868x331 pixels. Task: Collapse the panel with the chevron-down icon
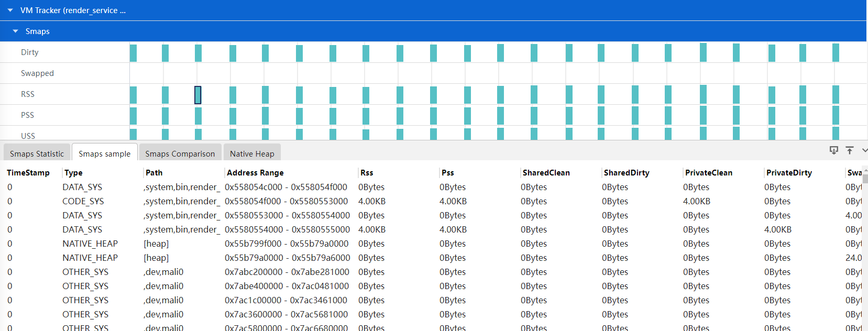coord(864,150)
